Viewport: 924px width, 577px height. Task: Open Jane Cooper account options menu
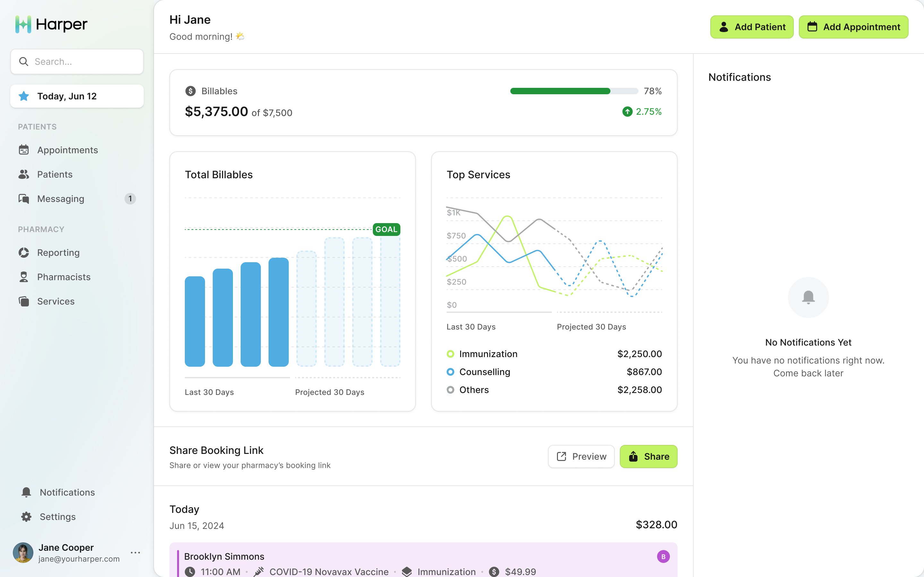coord(135,553)
